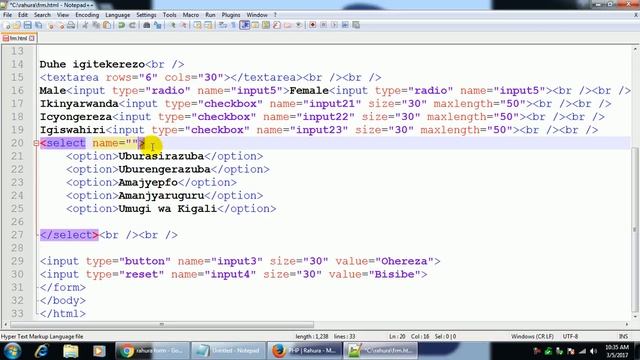Click the vertical scrollbar thumb

635,229
